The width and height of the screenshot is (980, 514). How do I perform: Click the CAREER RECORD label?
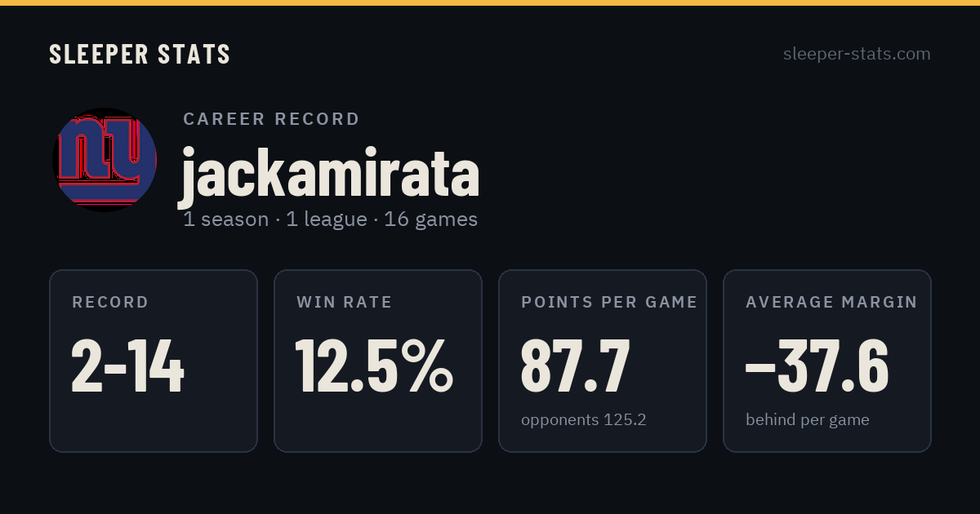point(271,119)
